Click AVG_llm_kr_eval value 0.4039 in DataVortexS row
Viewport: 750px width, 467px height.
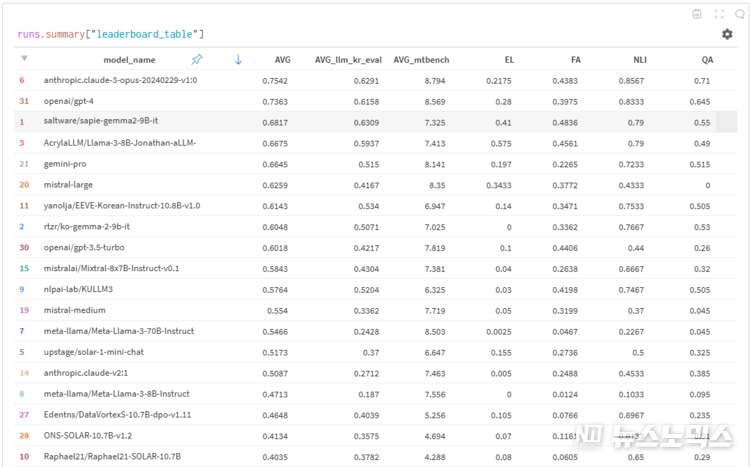tap(366, 415)
